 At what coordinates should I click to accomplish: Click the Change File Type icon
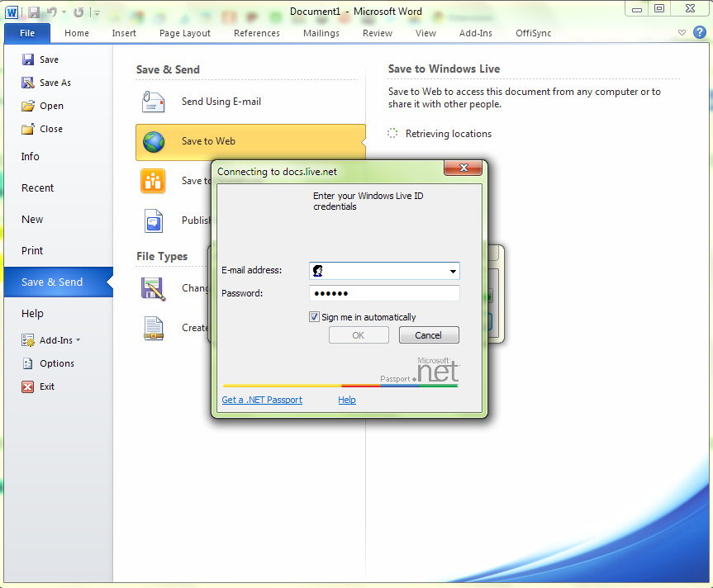click(x=153, y=289)
